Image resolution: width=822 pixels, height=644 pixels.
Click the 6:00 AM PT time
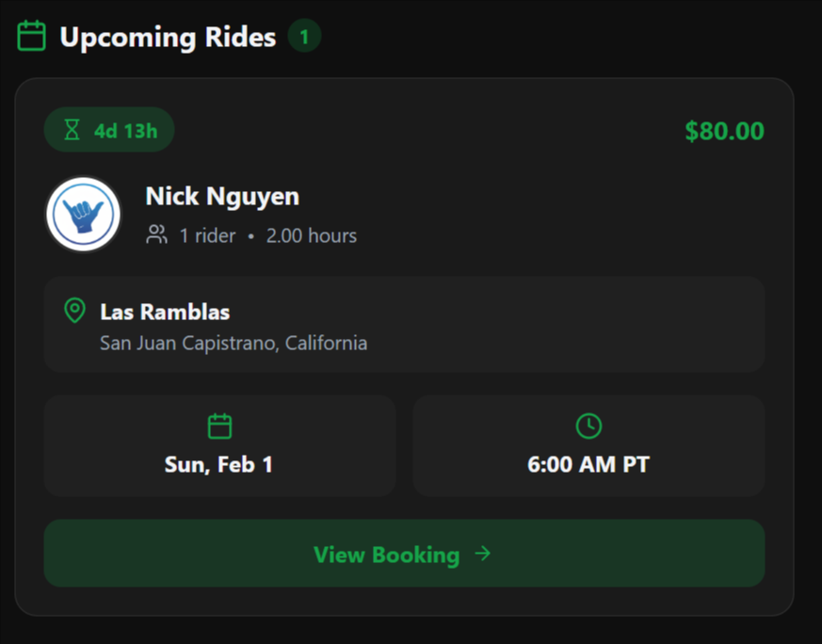coord(588,464)
